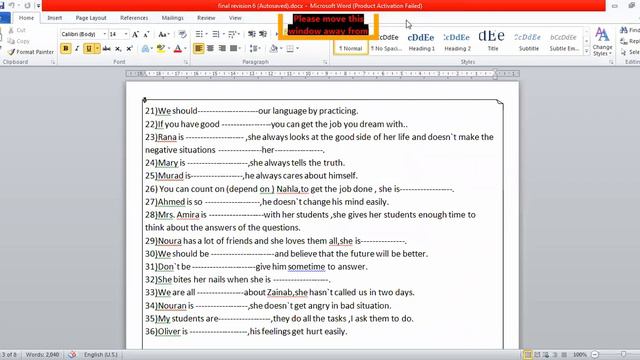
Task: Click Clear Formatting icon
Action: tap(182, 34)
